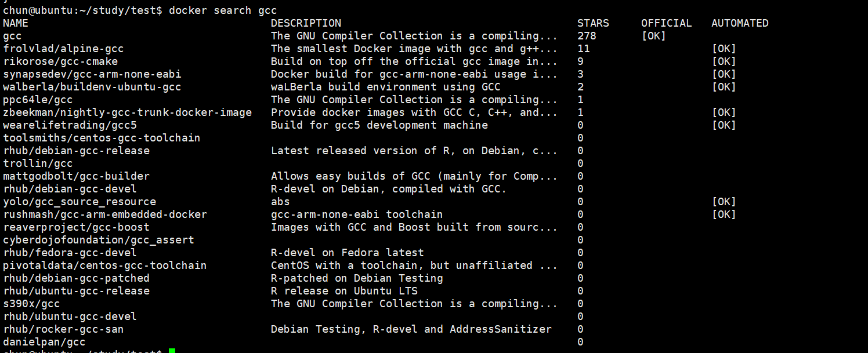Viewport: 868px width, 353px height.
Task: Click the 'docker search gcc' command text
Action: [223, 10]
